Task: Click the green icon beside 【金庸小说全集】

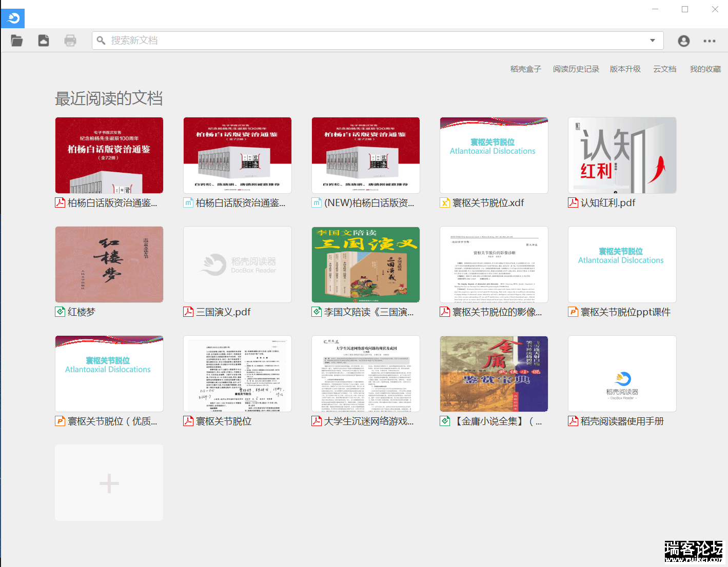Action: click(445, 421)
